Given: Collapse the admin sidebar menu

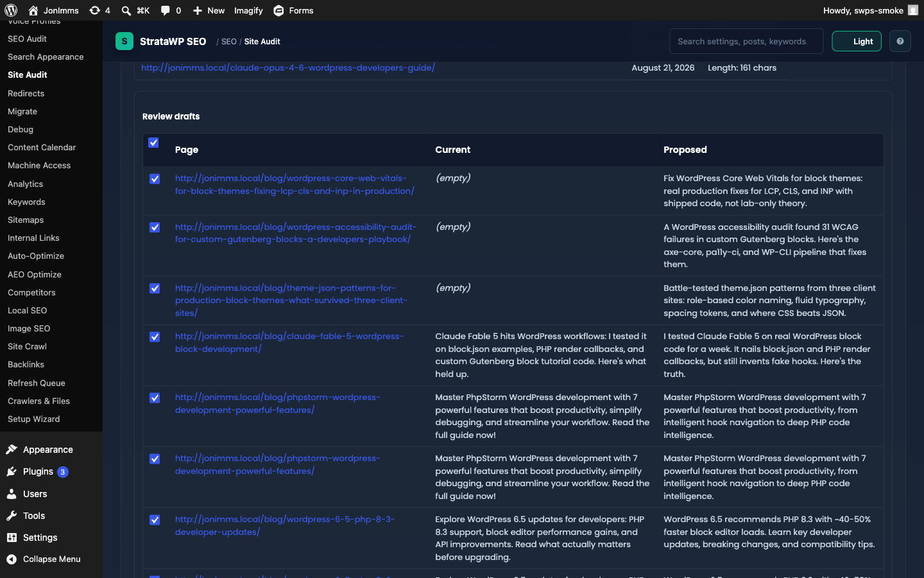Looking at the screenshot, I should coord(51,559).
